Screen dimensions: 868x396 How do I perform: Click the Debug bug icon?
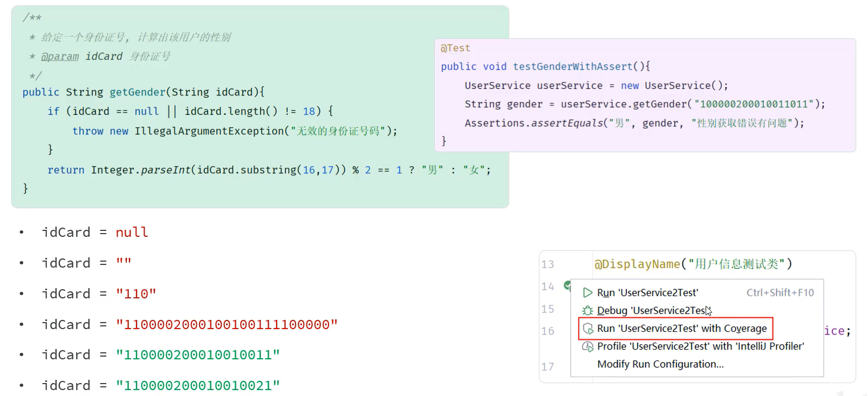click(x=587, y=311)
